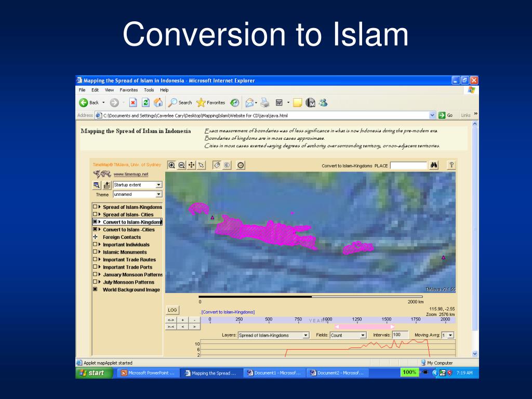The height and width of the screenshot is (399, 532).
Task: Click the Stop loading icon
Action: pyautogui.click(x=133, y=102)
